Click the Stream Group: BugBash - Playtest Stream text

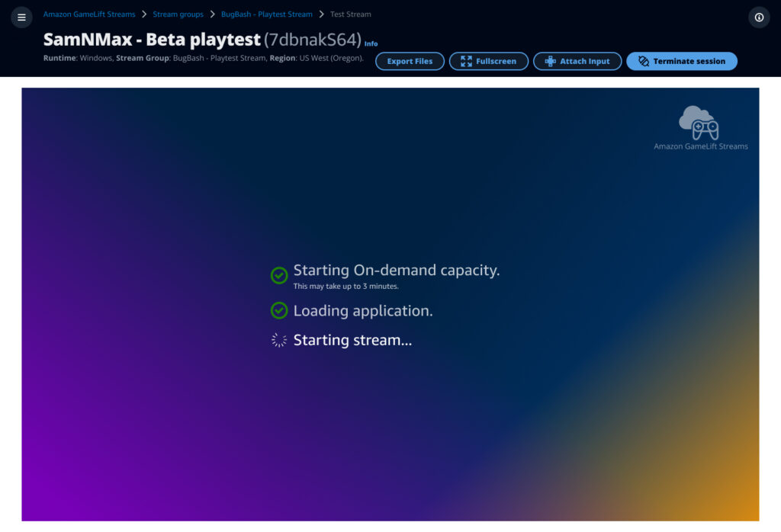pos(191,58)
